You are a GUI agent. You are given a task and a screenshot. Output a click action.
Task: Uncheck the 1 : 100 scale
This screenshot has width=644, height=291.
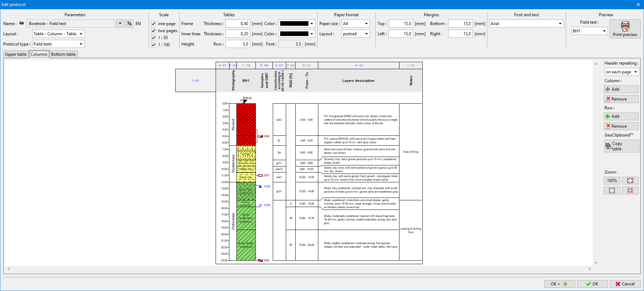click(x=154, y=45)
